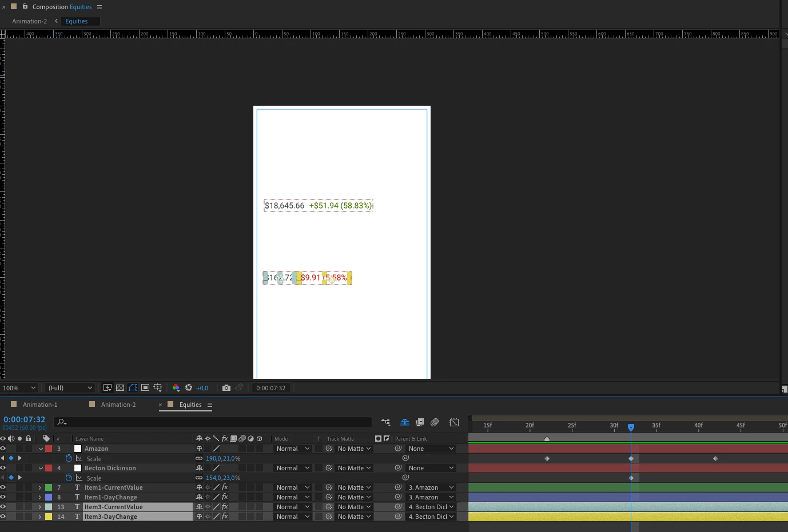
Task: Edit Becton Dickinson Scale value 154,0,23,0%
Action: tap(223, 478)
